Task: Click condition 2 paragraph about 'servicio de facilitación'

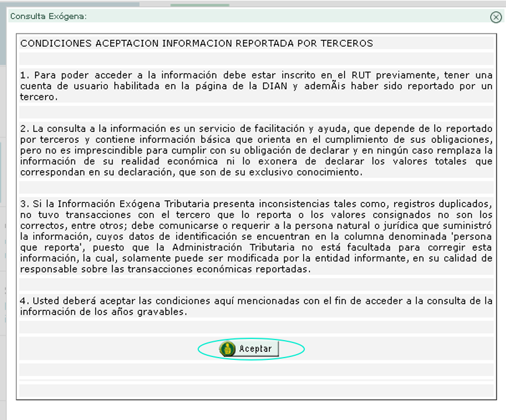Action: [x=256, y=150]
